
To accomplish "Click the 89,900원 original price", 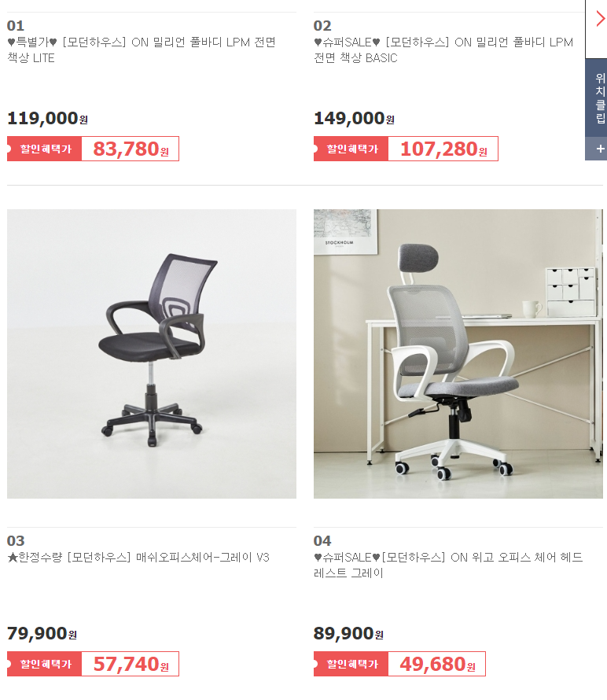I will 348,633.
